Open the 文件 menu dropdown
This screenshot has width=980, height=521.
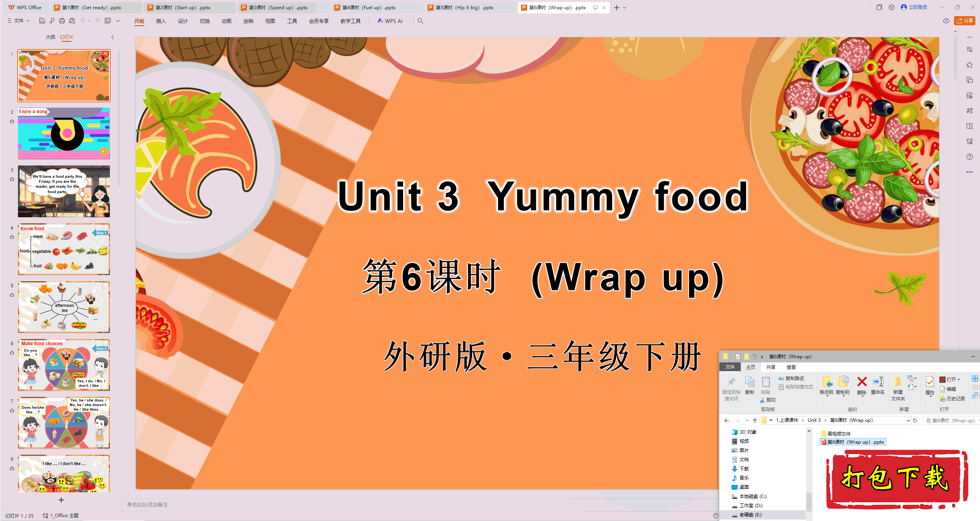18,21
